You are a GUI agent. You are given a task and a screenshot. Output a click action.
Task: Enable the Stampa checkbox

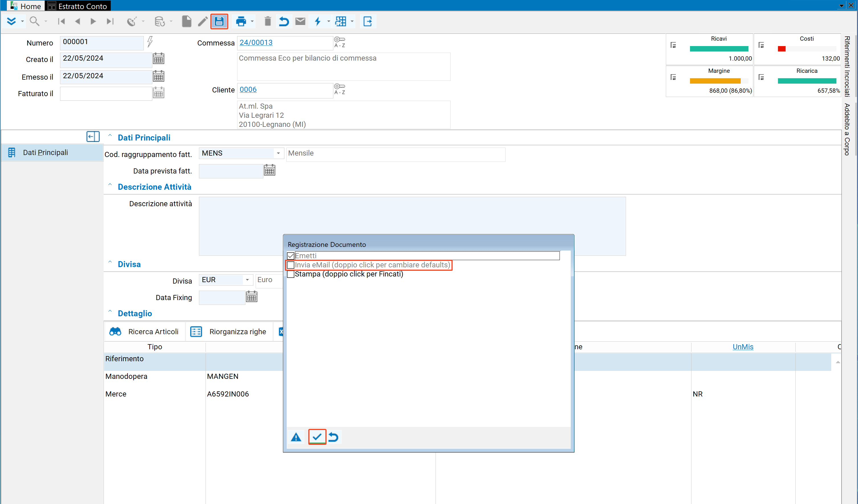[x=291, y=274]
